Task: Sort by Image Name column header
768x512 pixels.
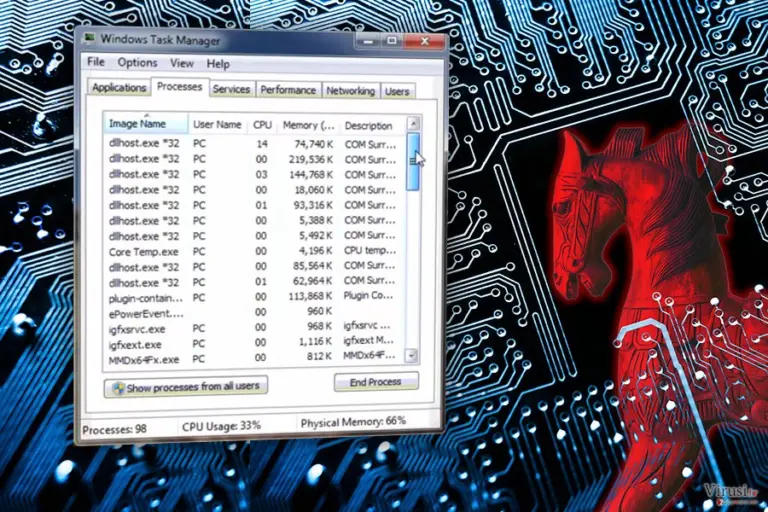Action: point(145,123)
